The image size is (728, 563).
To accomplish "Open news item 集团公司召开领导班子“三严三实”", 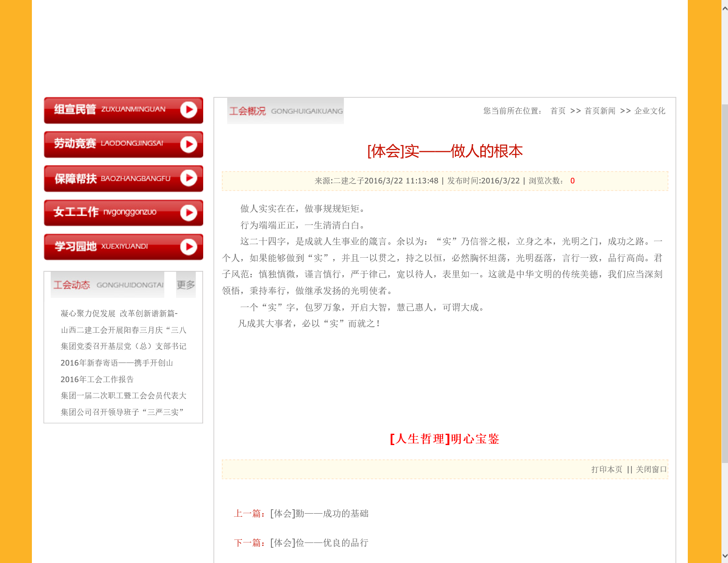I will coord(122,412).
